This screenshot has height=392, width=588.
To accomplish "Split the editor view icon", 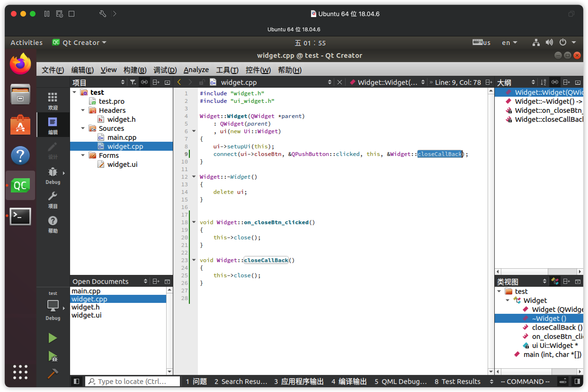I will 489,82.
